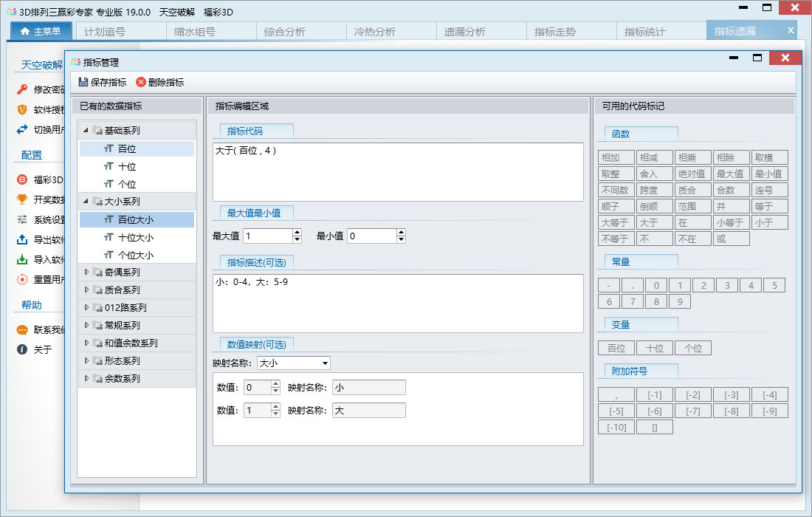Click the info icon beside 关于
This screenshot has height=517, width=812.
[x=21, y=349]
